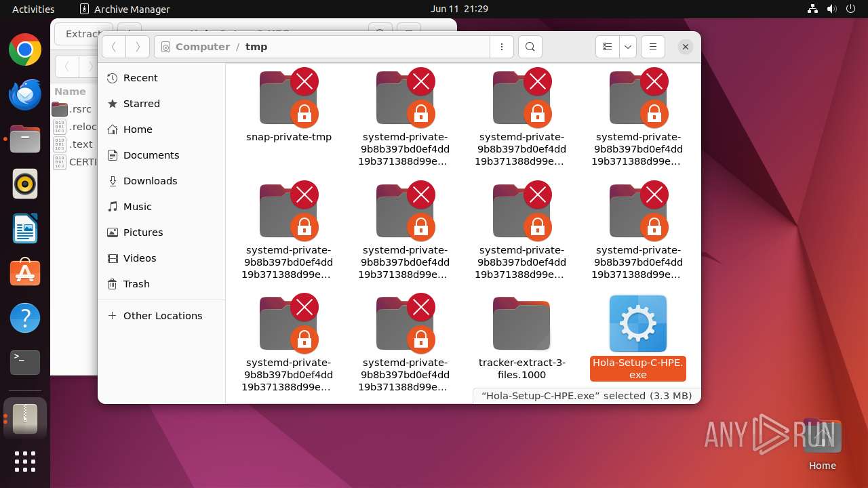Open Ubuntu Software from dock

(25, 273)
